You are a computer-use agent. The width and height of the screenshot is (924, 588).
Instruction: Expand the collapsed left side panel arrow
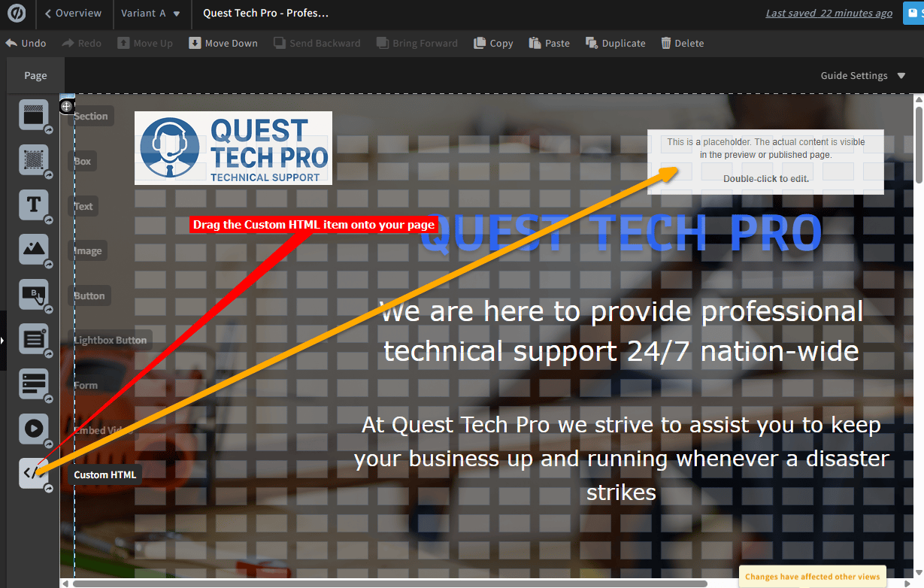click(x=3, y=341)
